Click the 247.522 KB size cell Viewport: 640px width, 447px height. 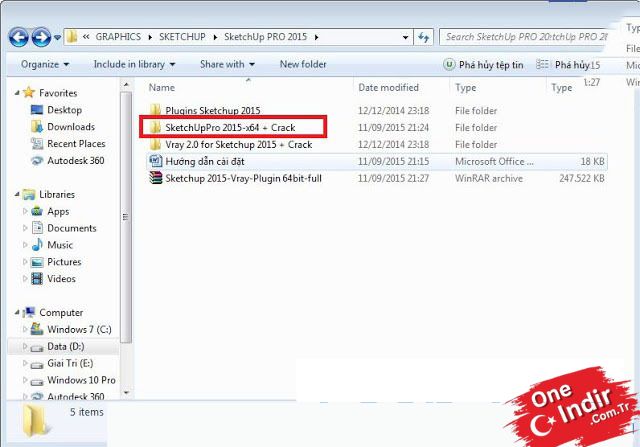(582, 178)
